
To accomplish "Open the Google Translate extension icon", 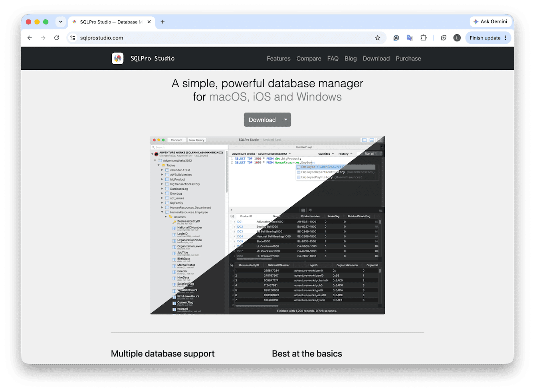I will tap(410, 38).
